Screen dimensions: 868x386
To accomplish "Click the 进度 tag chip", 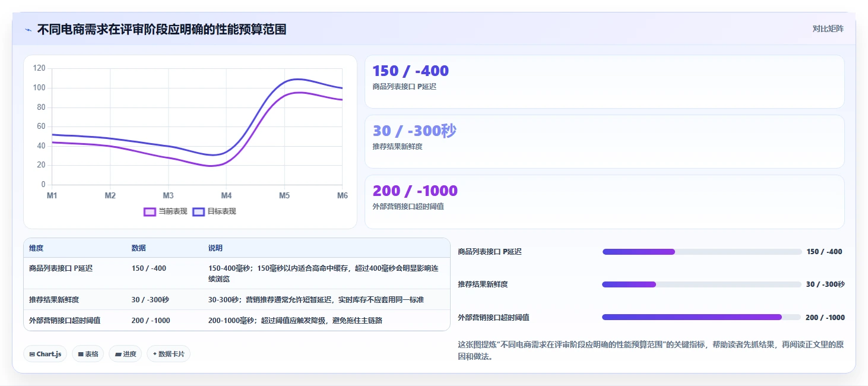I will (x=125, y=354).
